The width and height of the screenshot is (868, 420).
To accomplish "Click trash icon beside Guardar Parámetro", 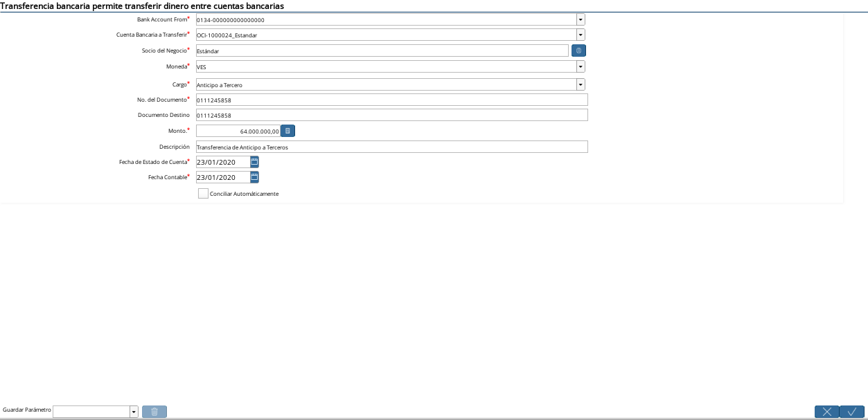I will point(154,412).
